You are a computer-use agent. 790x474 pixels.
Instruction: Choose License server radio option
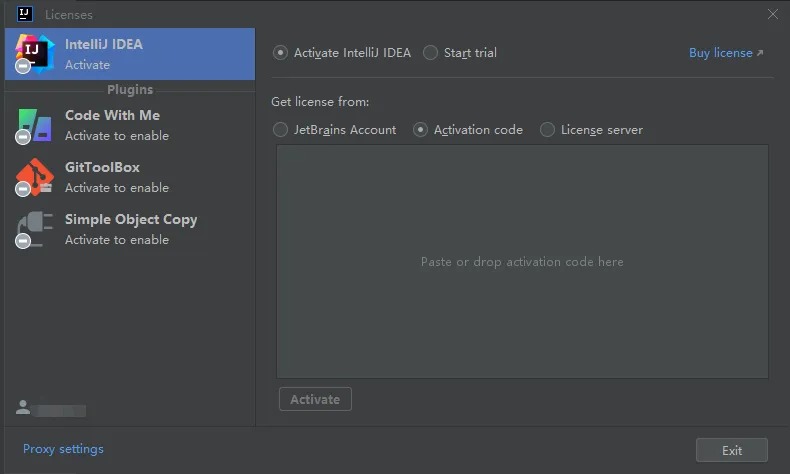tap(548, 130)
